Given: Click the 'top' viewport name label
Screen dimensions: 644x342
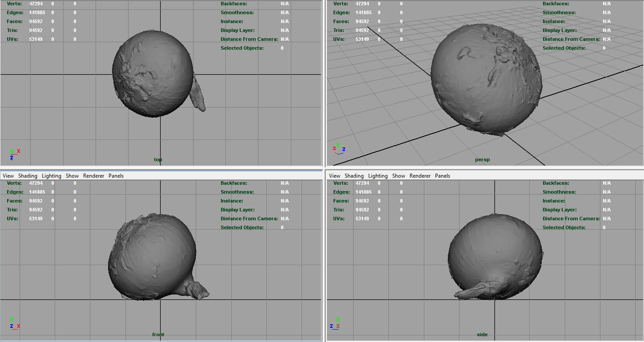Looking at the screenshot, I should click(x=158, y=159).
